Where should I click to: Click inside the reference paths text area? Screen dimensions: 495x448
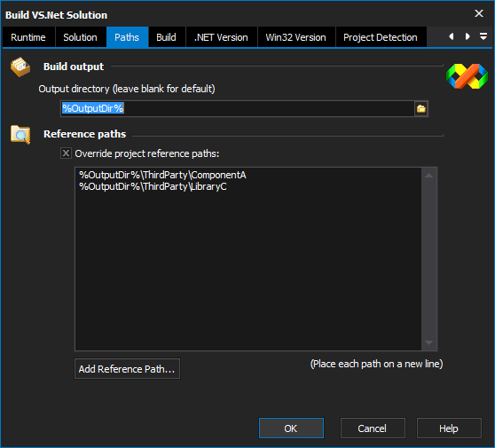248,259
